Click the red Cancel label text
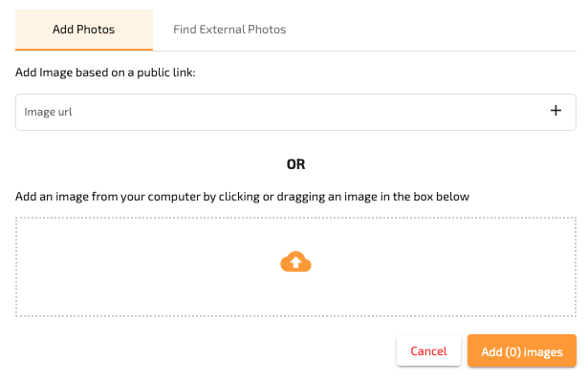588x381 pixels. click(428, 351)
